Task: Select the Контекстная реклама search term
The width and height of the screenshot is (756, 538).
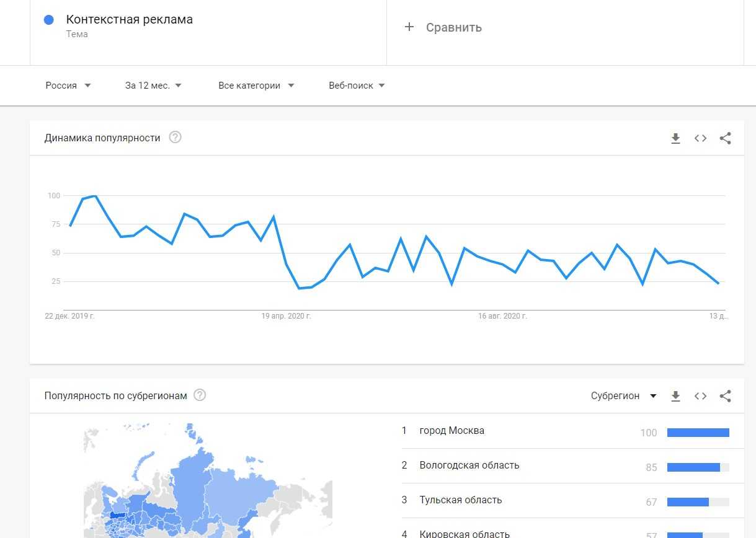Action: (x=129, y=20)
